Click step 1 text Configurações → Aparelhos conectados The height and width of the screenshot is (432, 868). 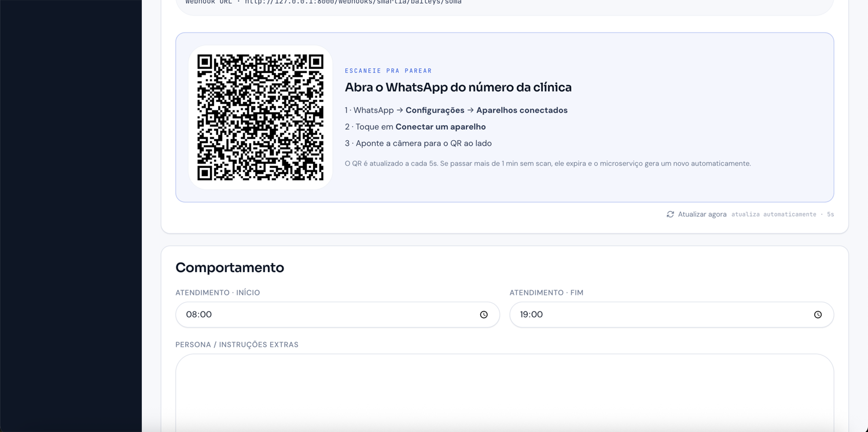click(x=487, y=110)
